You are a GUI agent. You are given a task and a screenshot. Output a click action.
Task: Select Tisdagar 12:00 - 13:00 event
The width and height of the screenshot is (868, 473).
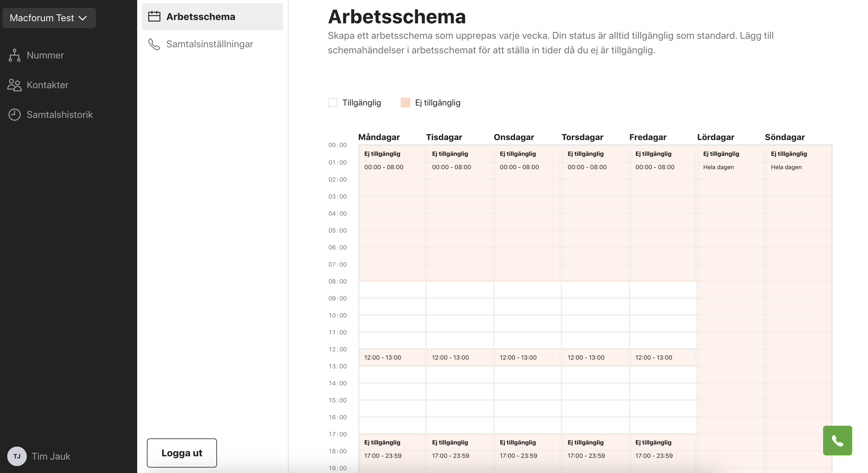click(459, 357)
